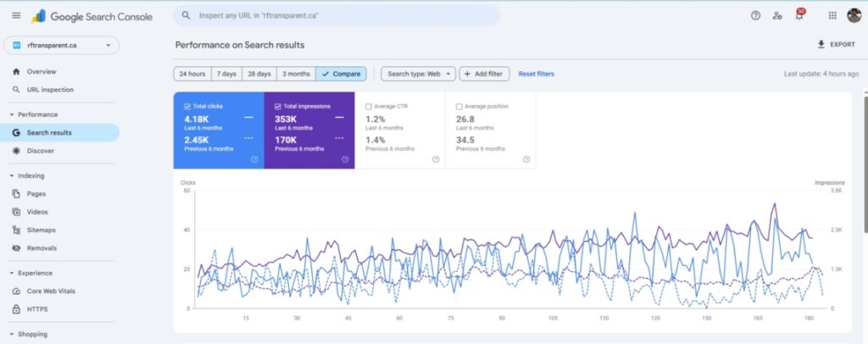Open the Search type: Web dropdown
This screenshot has width=868, height=344.
pos(418,74)
